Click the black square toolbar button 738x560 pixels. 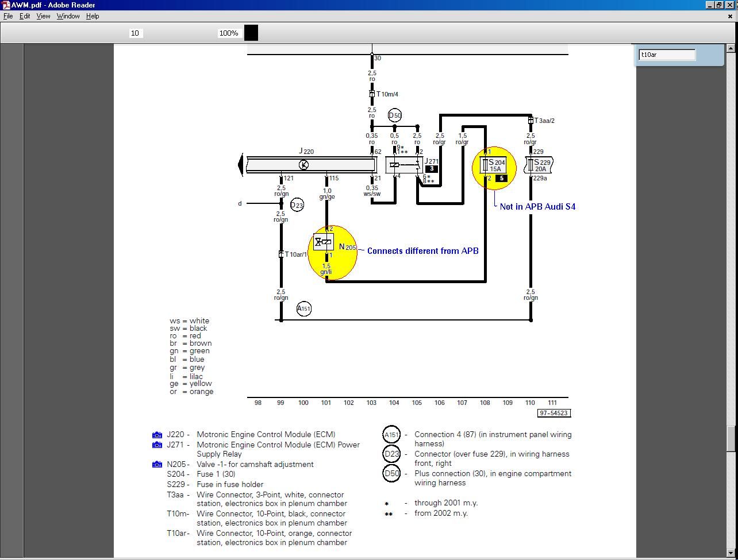coord(251,33)
